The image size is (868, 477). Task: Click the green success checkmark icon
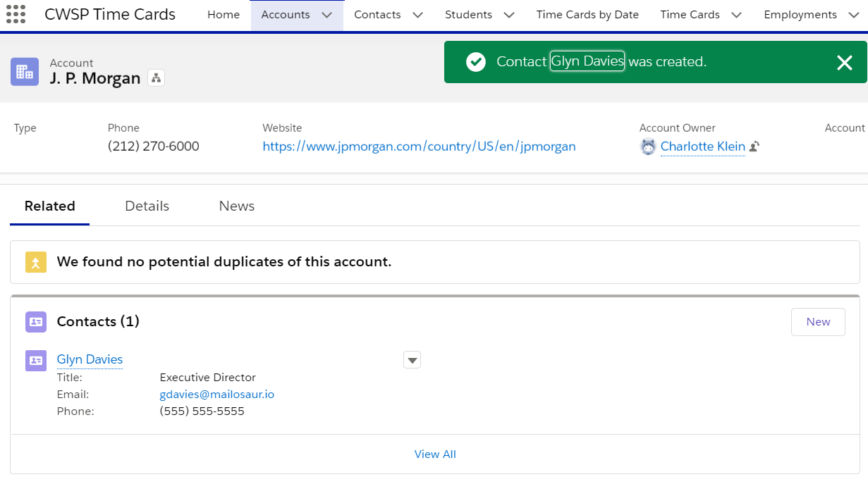point(476,62)
